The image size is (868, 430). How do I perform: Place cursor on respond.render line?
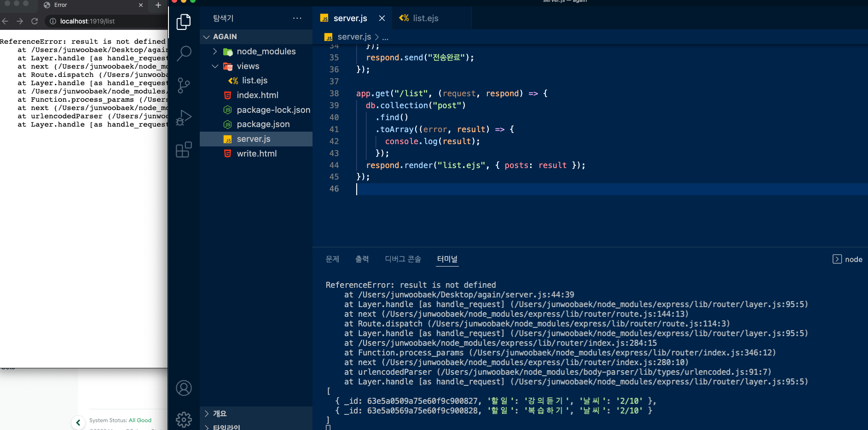pos(475,165)
